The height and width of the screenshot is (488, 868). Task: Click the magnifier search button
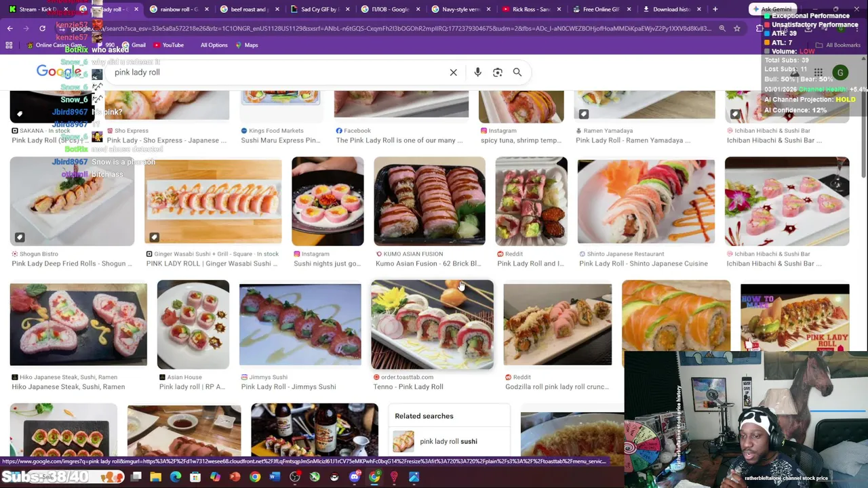pyautogui.click(x=517, y=73)
